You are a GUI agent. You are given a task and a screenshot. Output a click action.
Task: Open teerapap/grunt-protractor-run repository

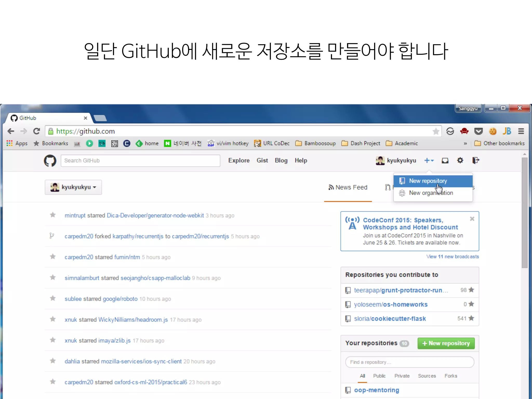401,290
